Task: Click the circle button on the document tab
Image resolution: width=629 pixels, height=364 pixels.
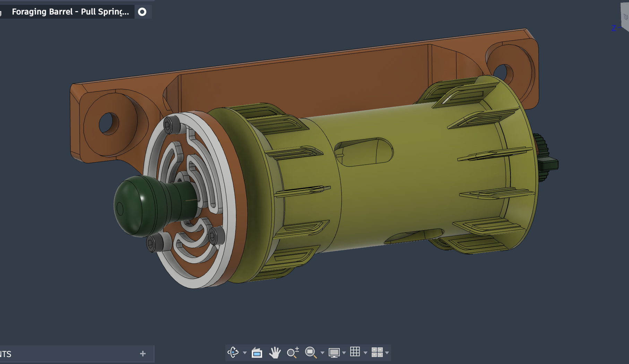Action: (142, 12)
